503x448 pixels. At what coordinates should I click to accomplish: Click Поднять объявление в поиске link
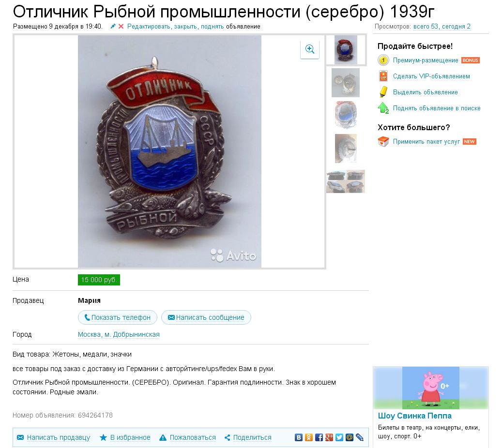click(x=437, y=108)
